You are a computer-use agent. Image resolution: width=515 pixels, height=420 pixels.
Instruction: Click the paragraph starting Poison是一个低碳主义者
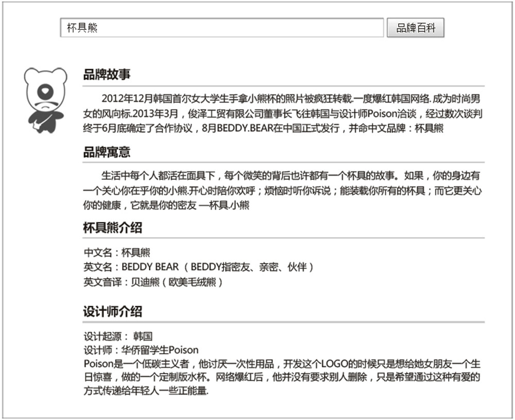tap(282, 377)
